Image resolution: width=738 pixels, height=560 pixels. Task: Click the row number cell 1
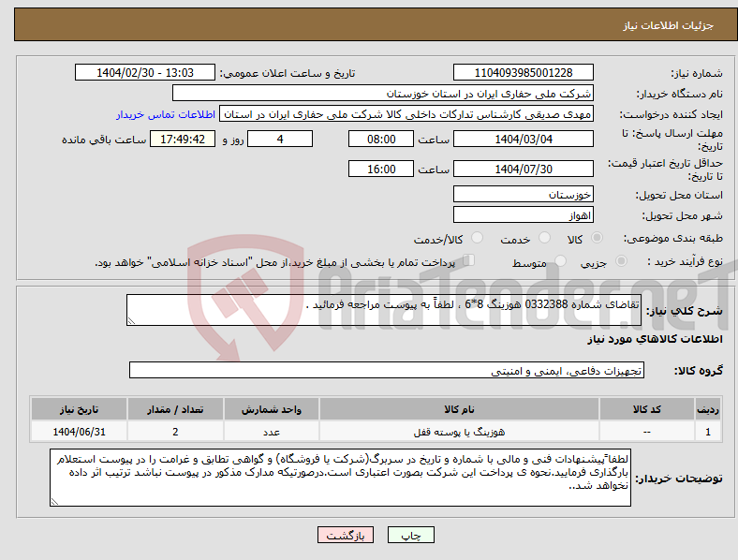708,432
